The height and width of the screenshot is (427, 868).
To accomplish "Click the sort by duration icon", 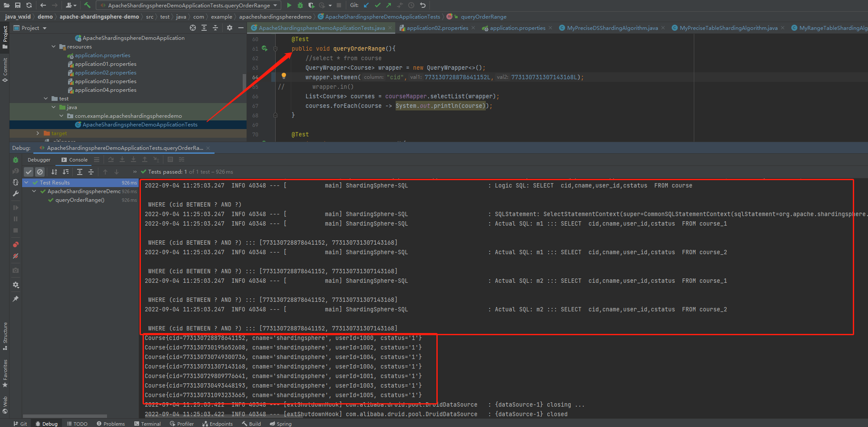I will coord(65,172).
